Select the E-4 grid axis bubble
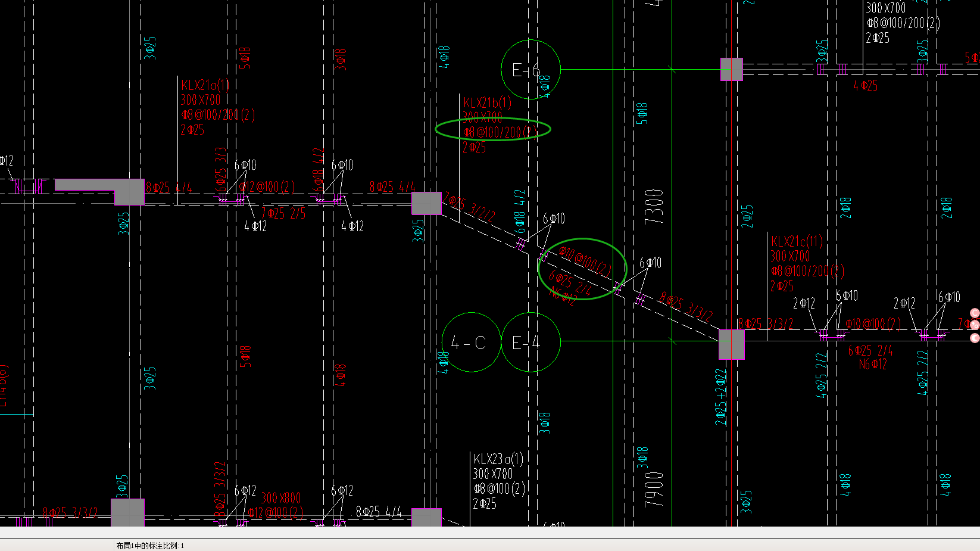Screen dimensions: 980x551 coord(530,343)
